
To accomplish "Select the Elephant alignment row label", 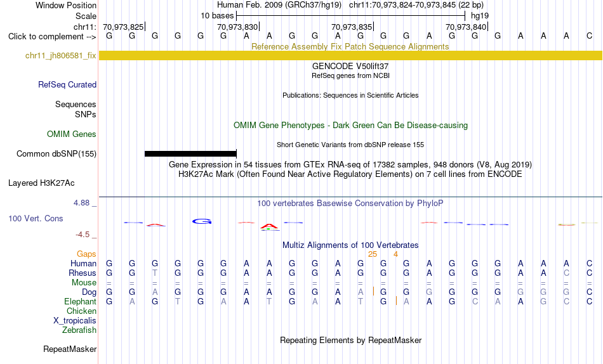I will coord(81,302).
